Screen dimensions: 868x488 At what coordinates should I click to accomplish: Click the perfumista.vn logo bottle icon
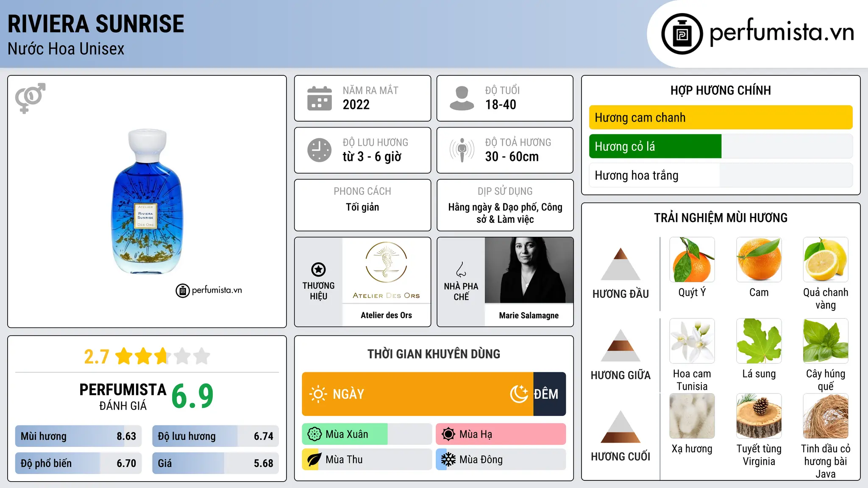click(682, 33)
